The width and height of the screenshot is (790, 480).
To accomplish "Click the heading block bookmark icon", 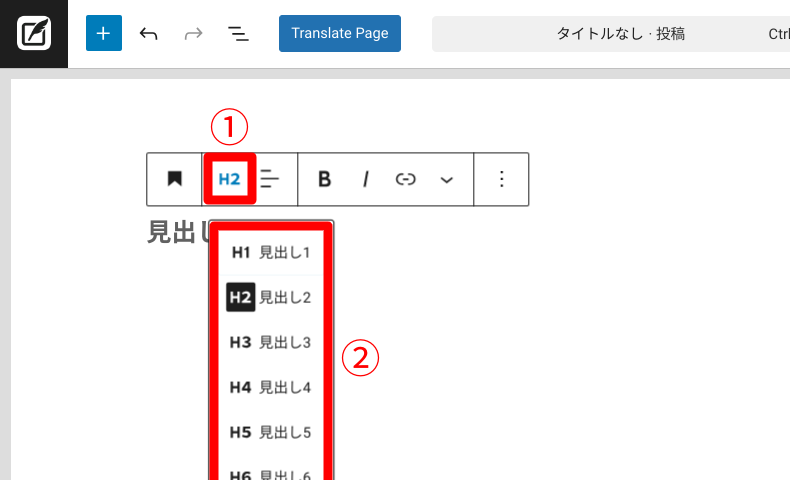I will 174,179.
